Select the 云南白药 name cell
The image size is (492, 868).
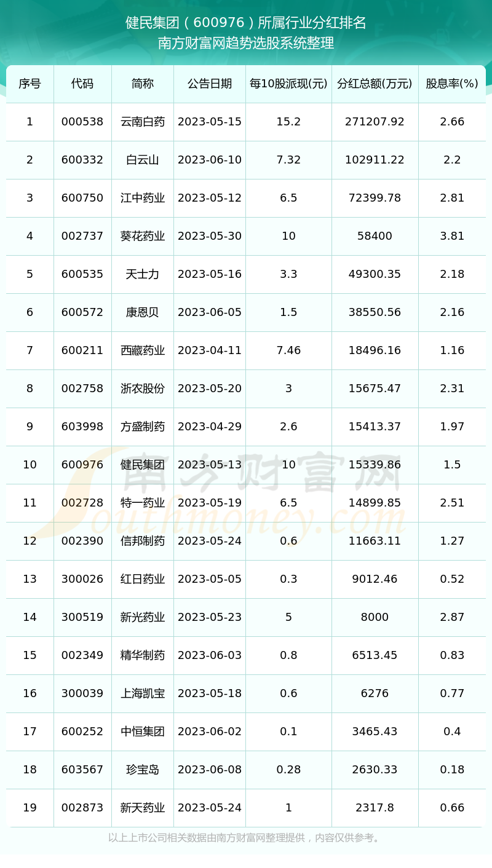coord(143,122)
